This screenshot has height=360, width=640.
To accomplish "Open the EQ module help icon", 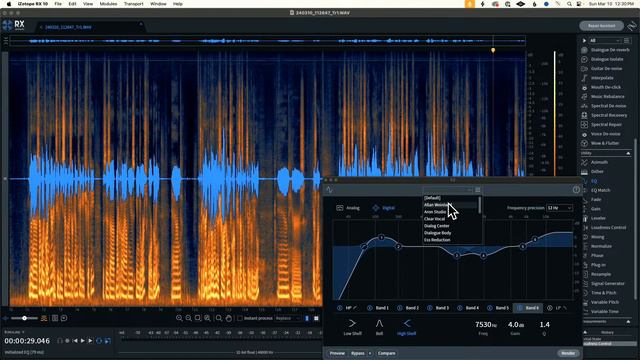I will coord(576,190).
